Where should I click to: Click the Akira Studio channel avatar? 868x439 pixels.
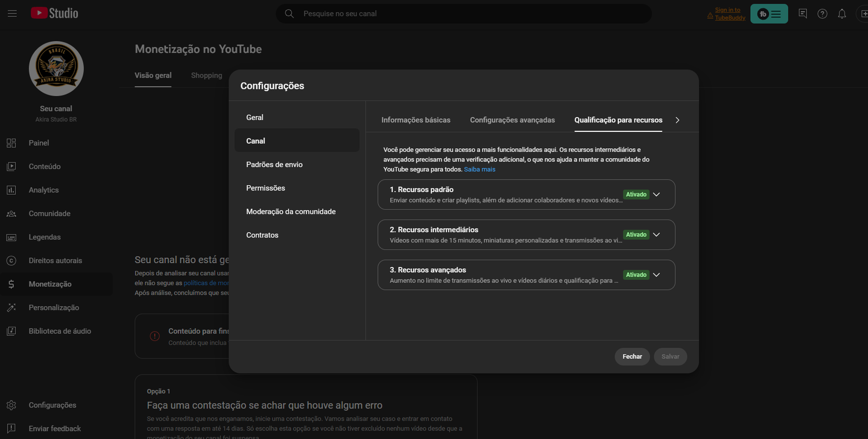point(56,68)
